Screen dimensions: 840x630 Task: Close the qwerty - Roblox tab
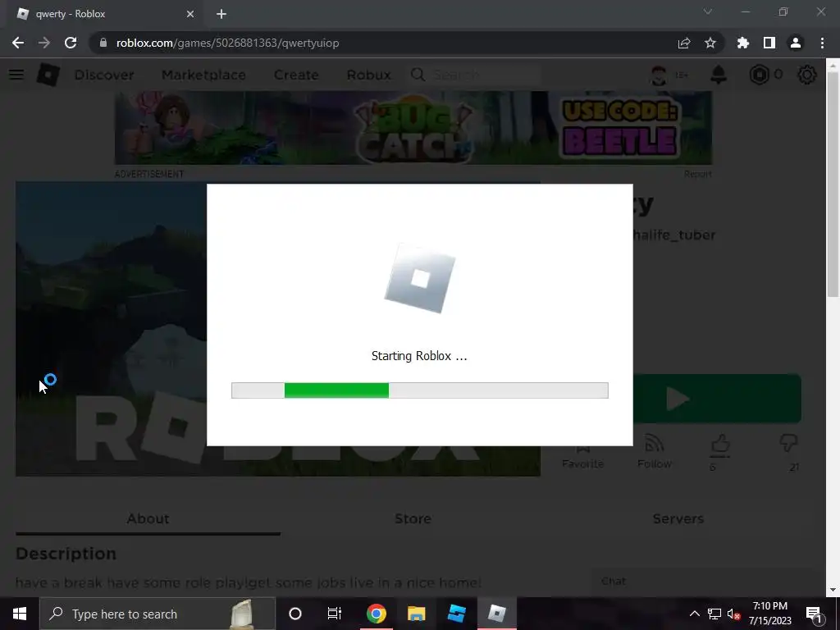[x=190, y=14]
